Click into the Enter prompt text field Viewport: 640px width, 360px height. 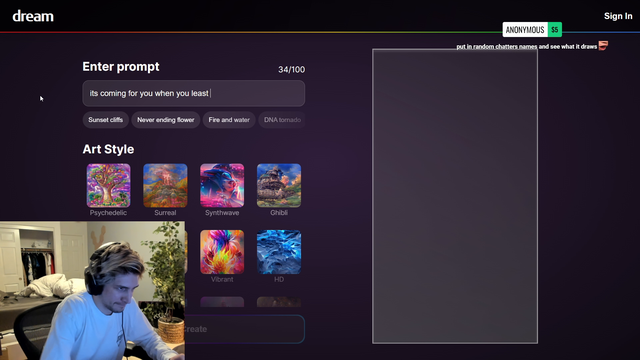point(193,93)
